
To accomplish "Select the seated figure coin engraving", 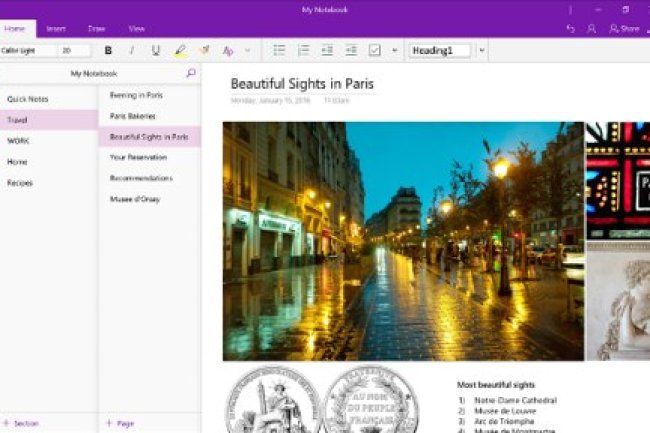I will [x=272, y=399].
